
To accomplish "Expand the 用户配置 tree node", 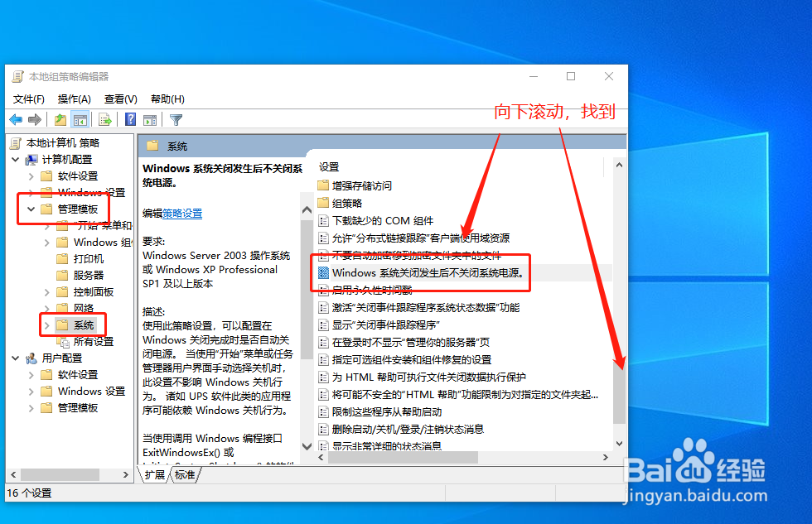I will pos(15,358).
